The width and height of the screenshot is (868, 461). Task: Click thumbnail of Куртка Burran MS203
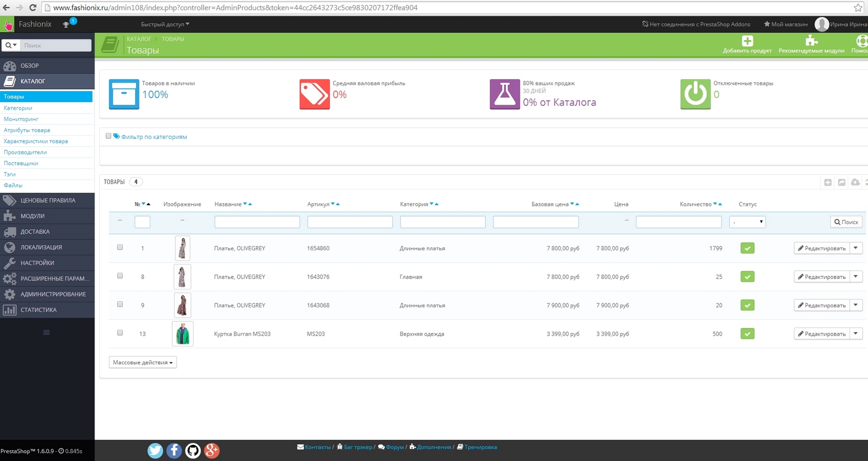[x=183, y=334]
